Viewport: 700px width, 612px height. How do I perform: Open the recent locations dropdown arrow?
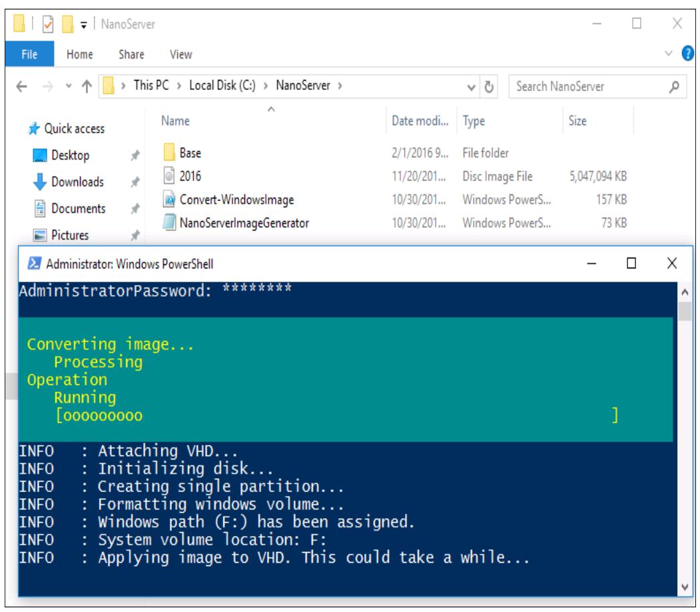tap(69, 85)
